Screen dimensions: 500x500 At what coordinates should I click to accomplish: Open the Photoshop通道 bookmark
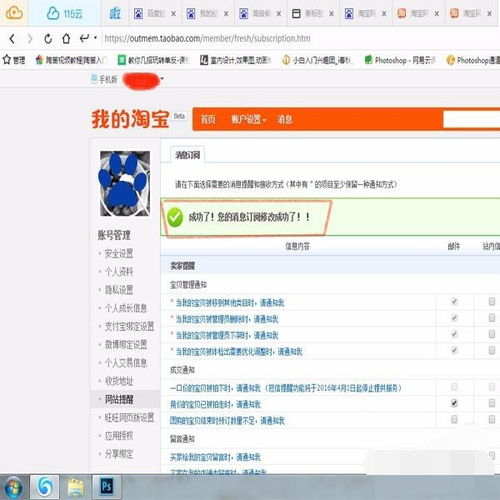(x=473, y=60)
